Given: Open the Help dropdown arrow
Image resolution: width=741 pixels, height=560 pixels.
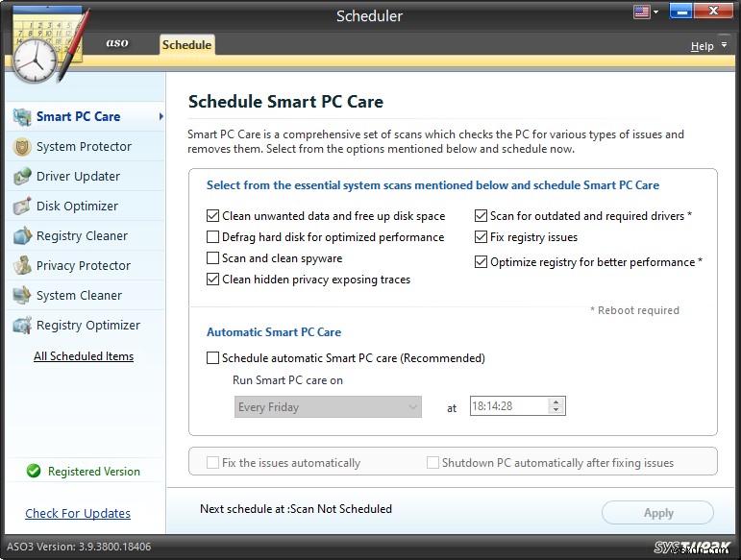Looking at the screenshot, I should point(724,45).
